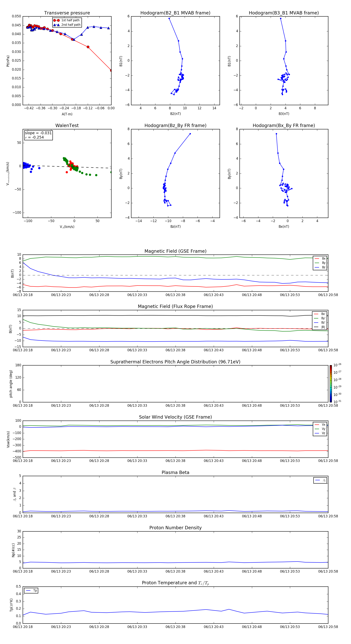Select the "Hodogram(Bx_By FR frame)" title

(284, 125)
